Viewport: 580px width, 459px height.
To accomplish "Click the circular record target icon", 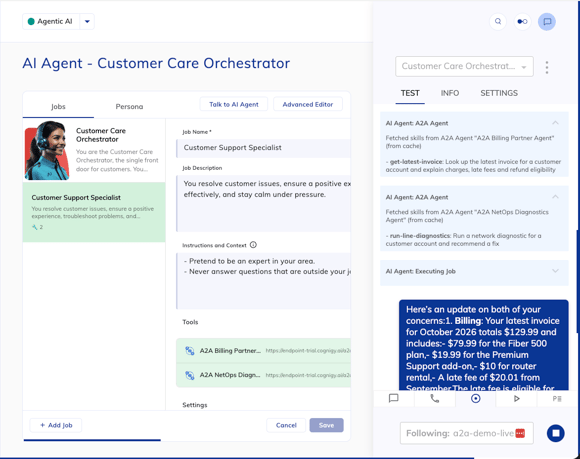I will [476, 398].
